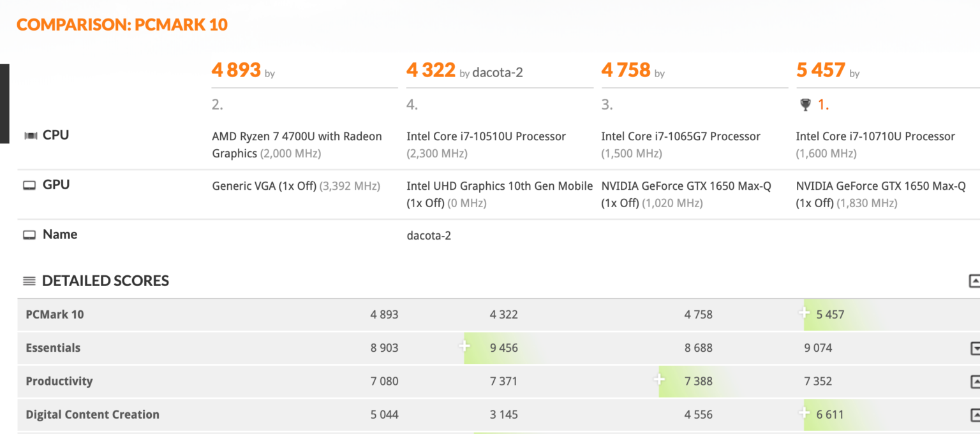Click the CPU chip icon
Image resolution: width=980 pixels, height=434 pixels.
(x=29, y=136)
